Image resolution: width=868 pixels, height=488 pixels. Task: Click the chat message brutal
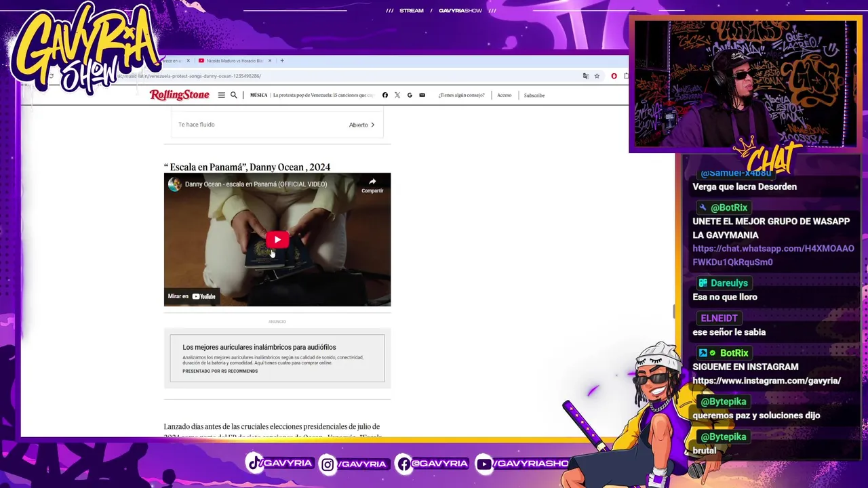tap(705, 451)
